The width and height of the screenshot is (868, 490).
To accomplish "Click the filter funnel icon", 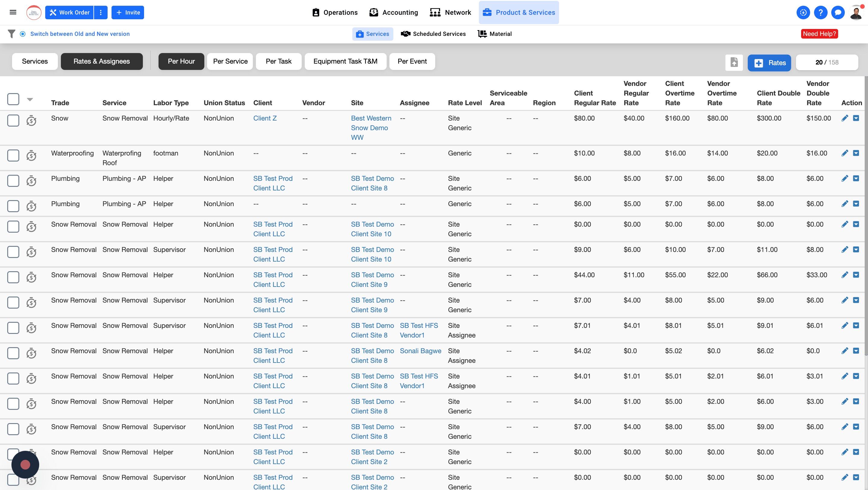I will (11, 34).
